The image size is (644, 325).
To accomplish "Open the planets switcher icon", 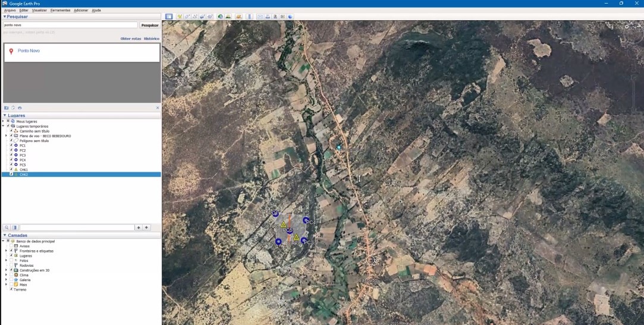I will 238,17.
